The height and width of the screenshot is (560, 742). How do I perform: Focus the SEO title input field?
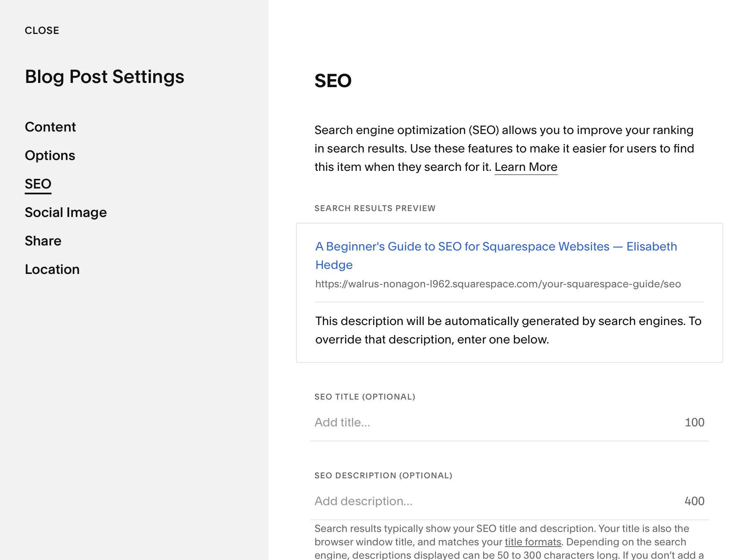coord(494,422)
